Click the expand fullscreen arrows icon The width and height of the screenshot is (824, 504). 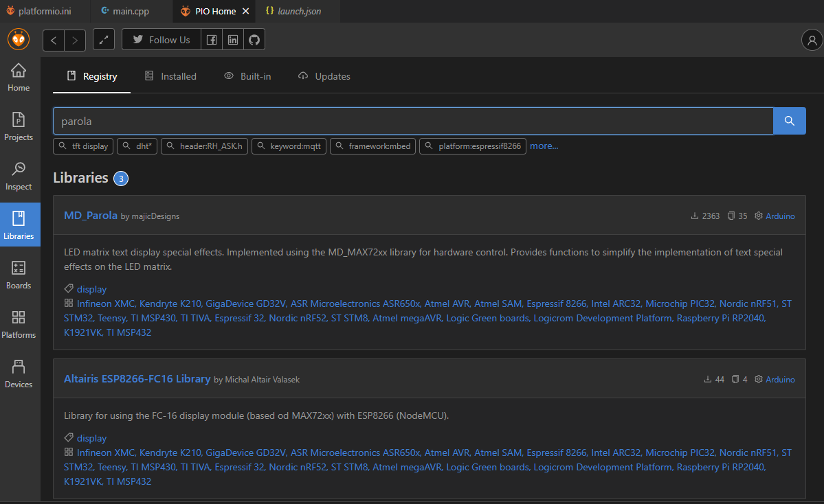click(103, 40)
